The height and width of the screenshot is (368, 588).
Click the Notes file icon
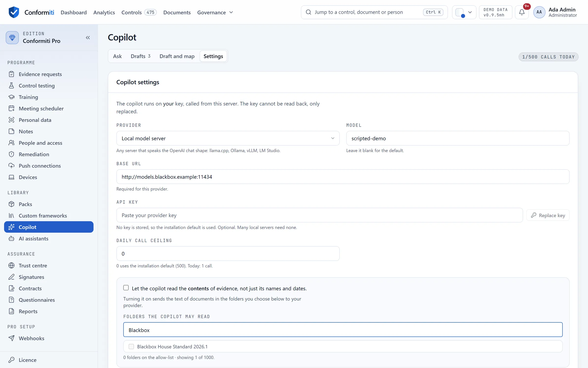click(x=12, y=131)
